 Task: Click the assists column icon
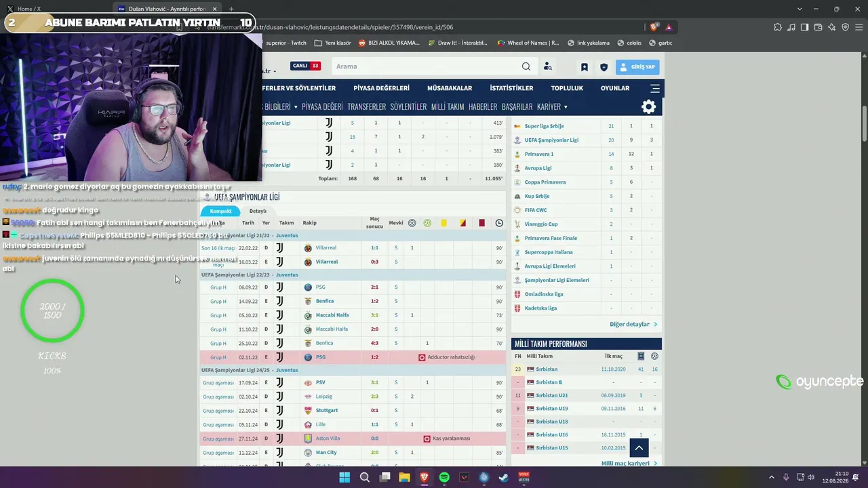click(x=427, y=223)
